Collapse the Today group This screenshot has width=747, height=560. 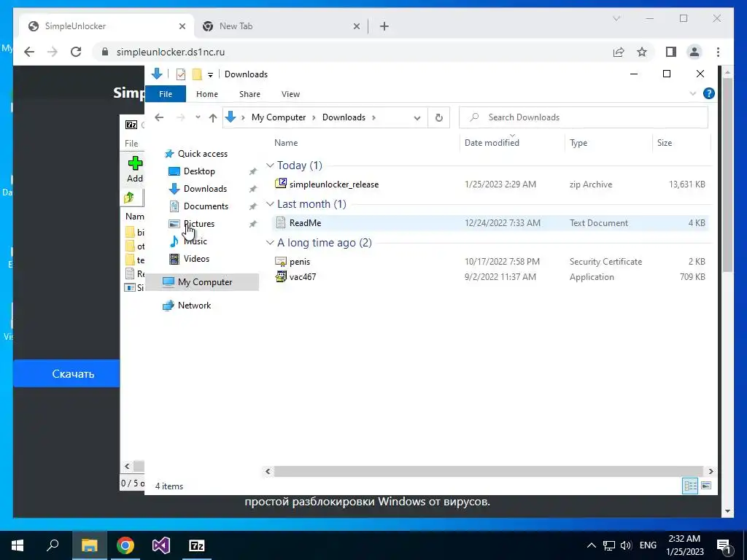click(x=270, y=166)
